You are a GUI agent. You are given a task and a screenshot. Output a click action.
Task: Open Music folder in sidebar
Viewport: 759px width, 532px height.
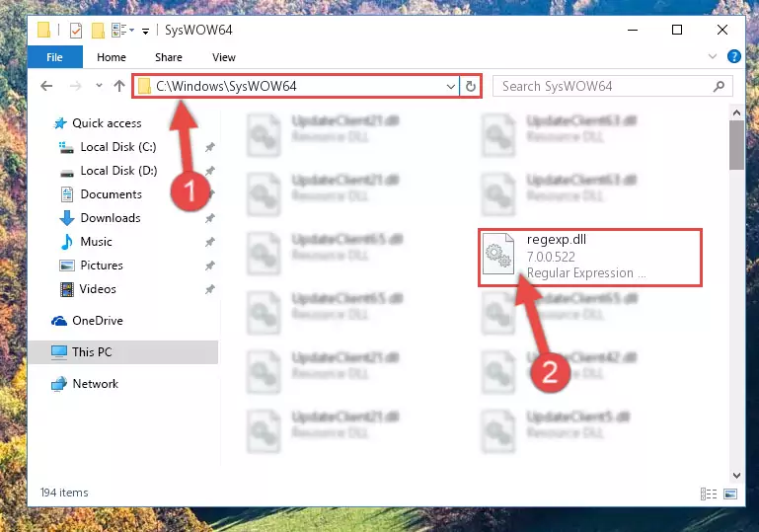pos(96,242)
